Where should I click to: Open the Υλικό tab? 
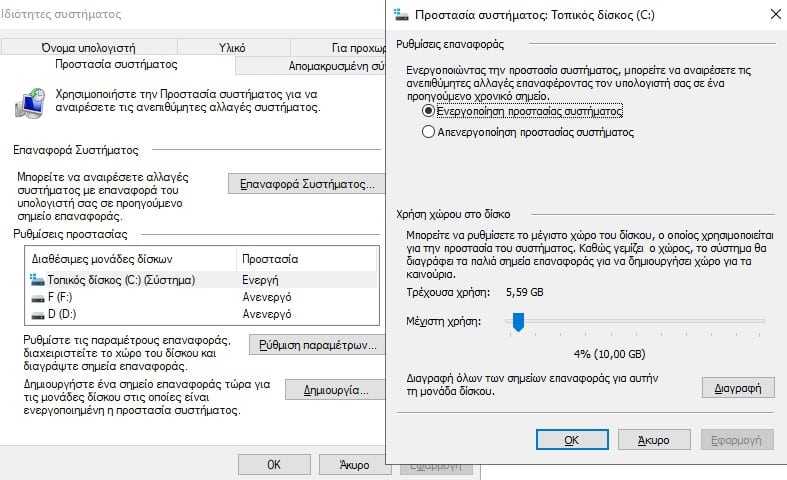point(232,47)
